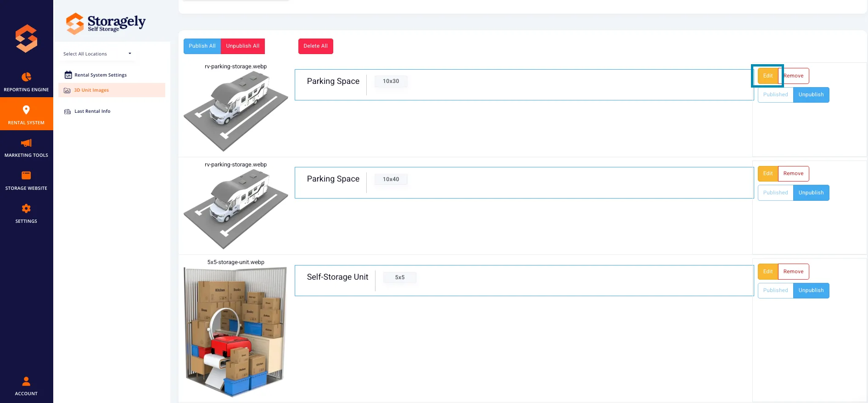Open Marketing Tools megaphone icon
The width and height of the screenshot is (868, 403).
(26, 143)
